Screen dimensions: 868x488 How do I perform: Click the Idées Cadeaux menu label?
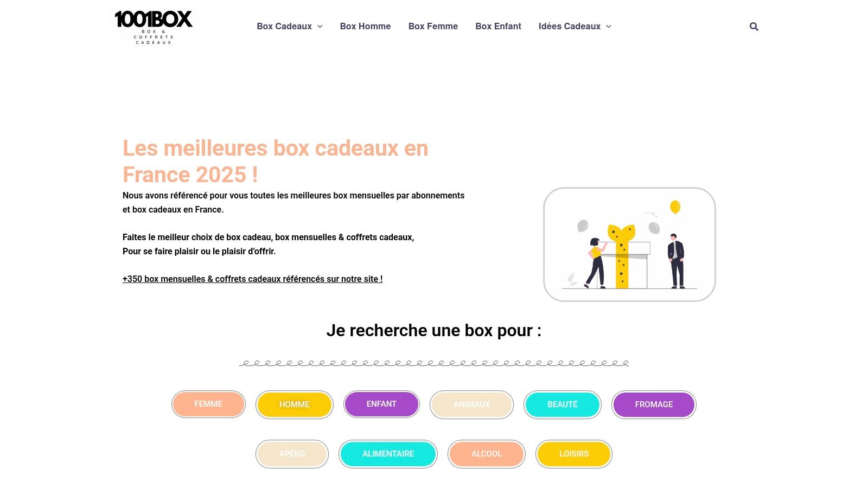coord(569,26)
